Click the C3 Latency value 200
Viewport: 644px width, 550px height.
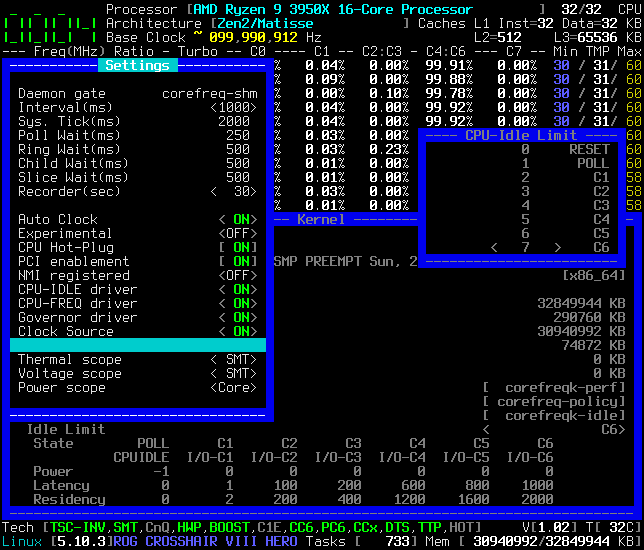click(350, 485)
